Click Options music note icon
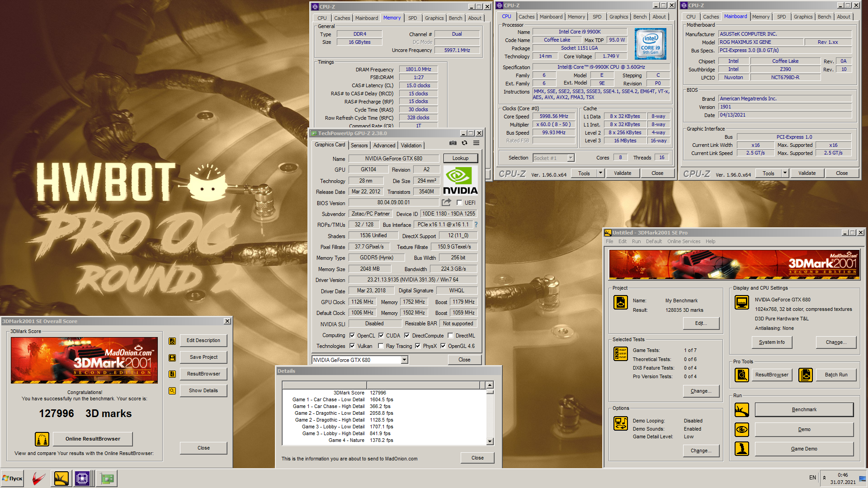This screenshot has width=868, height=488. point(621,423)
